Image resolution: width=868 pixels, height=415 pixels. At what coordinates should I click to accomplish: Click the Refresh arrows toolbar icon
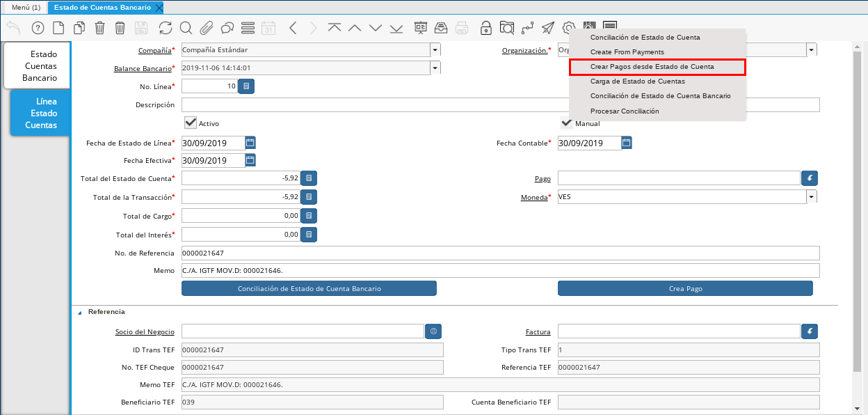pos(165,28)
